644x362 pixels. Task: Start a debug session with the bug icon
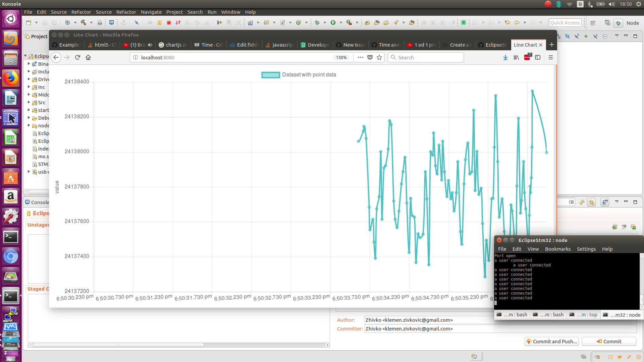(x=317, y=22)
